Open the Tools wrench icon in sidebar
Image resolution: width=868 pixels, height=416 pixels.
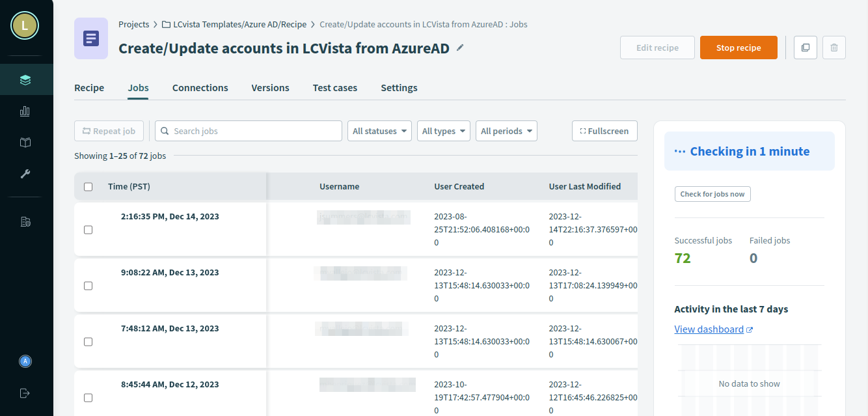(25, 174)
